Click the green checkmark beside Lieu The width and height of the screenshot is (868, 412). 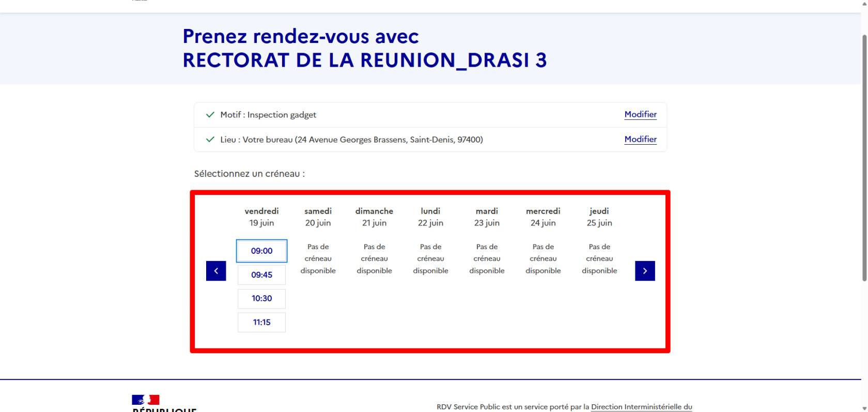(x=210, y=140)
